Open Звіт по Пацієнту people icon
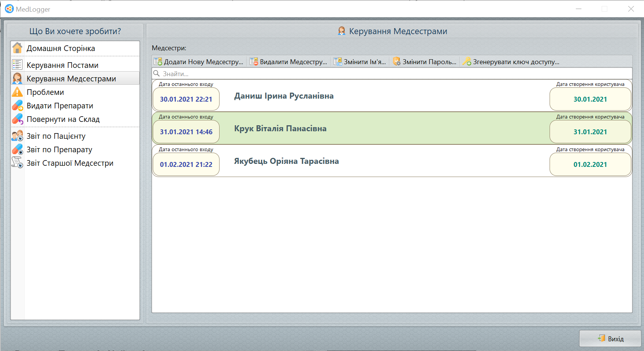Image resolution: width=644 pixels, height=351 pixels. point(17,136)
